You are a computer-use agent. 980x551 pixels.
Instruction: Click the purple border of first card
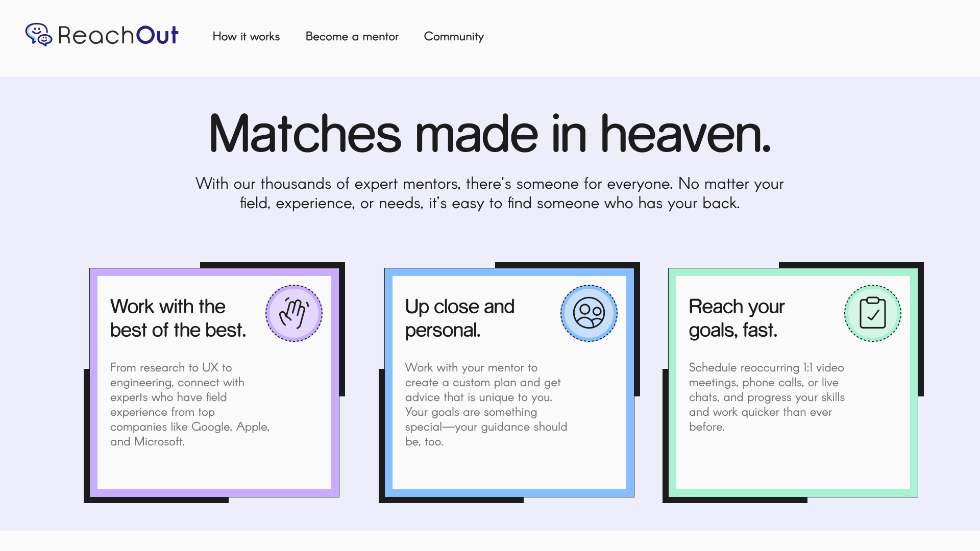93,383
